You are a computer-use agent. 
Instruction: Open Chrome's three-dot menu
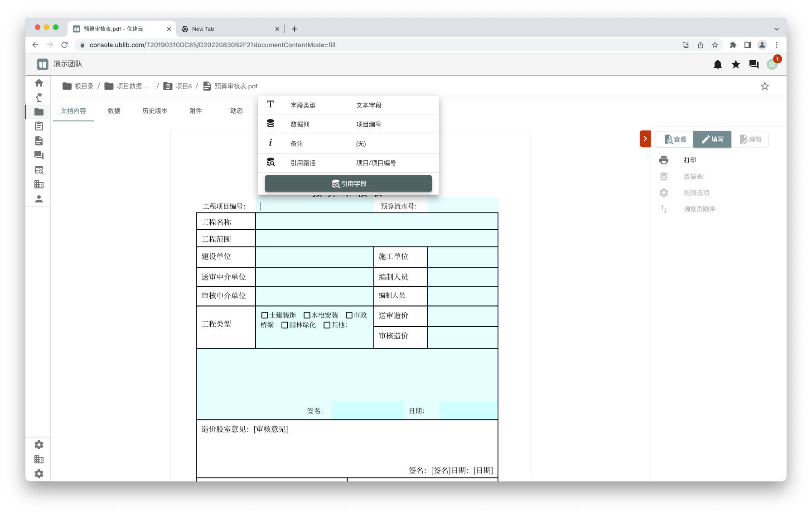[776, 45]
